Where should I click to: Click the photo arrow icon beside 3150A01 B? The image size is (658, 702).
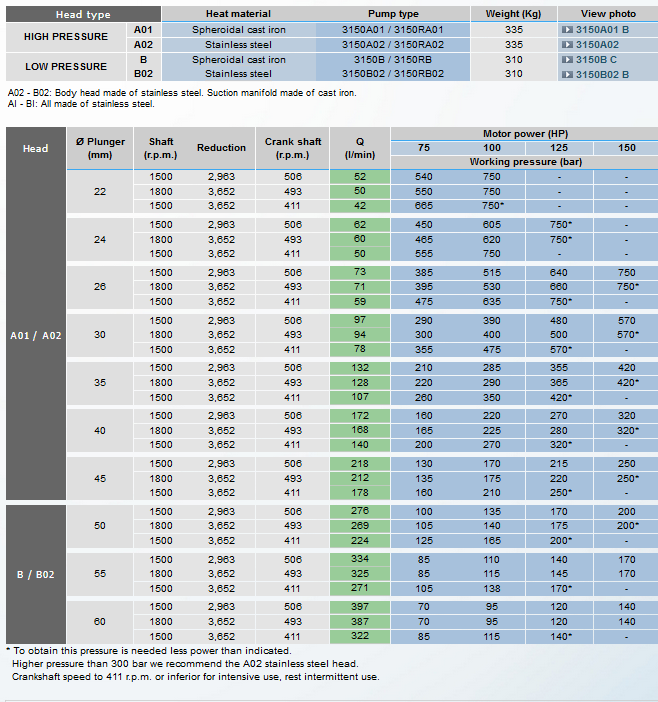568,30
